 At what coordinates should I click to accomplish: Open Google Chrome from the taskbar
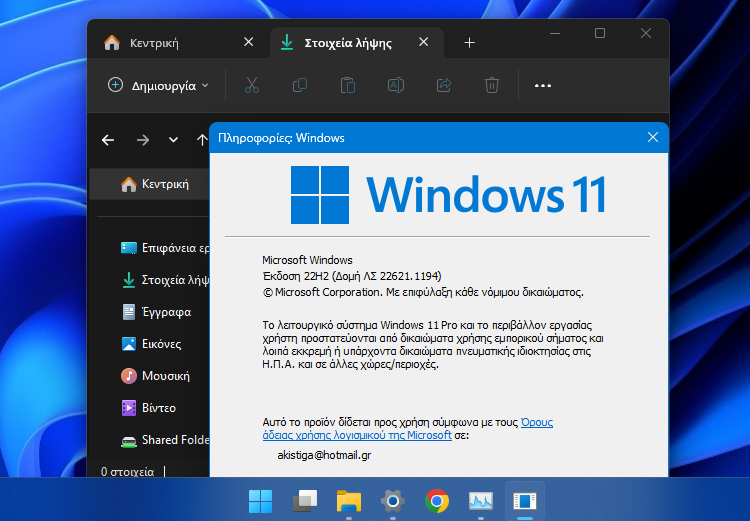coord(436,500)
